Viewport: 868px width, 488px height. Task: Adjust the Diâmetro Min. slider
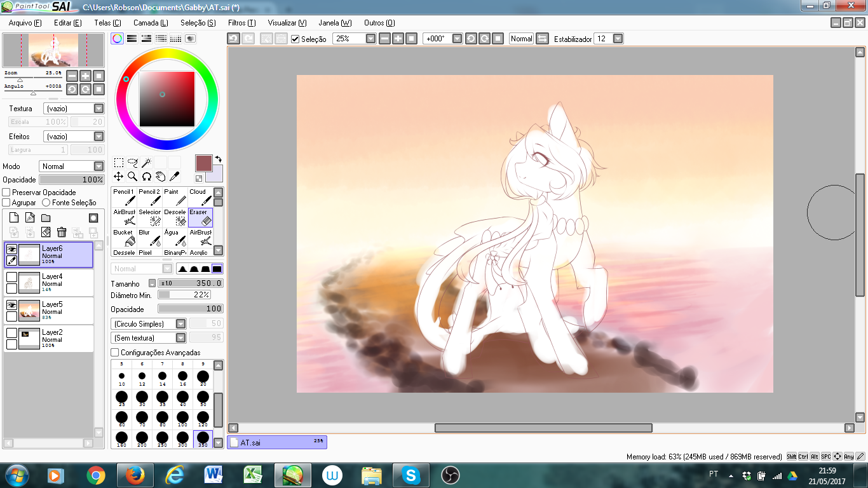click(x=184, y=295)
